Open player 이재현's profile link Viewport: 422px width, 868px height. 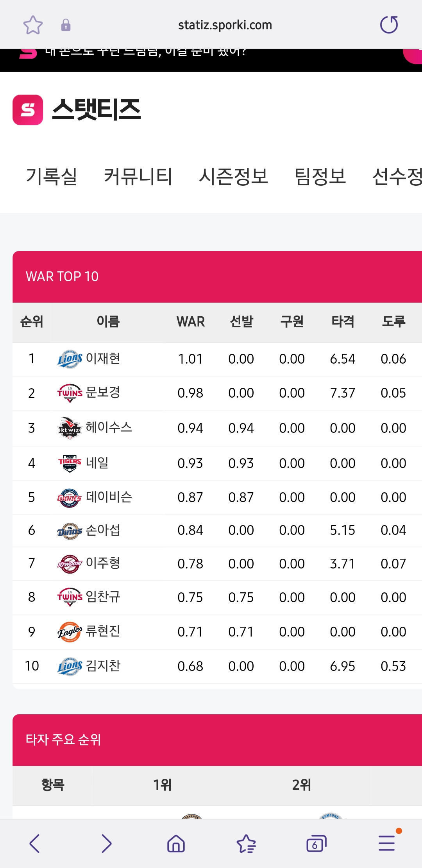pos(103,359)
